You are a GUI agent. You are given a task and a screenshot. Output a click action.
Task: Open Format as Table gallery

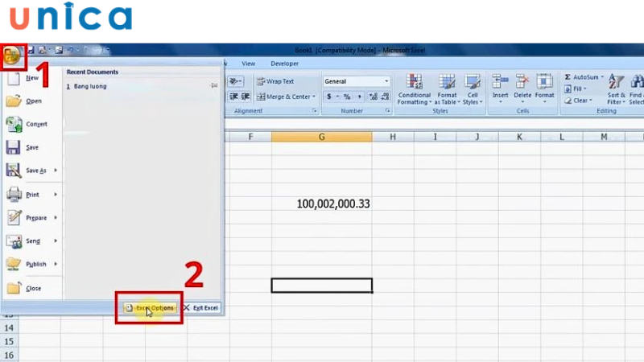click(x=447, y=89)
